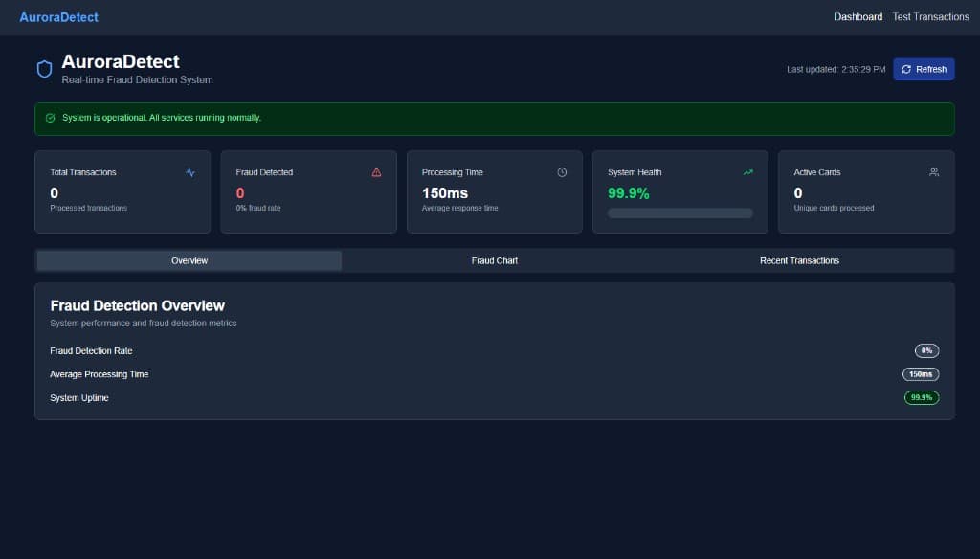Click the warning triangle icon in Fraud Detected

tap(376, 172)
